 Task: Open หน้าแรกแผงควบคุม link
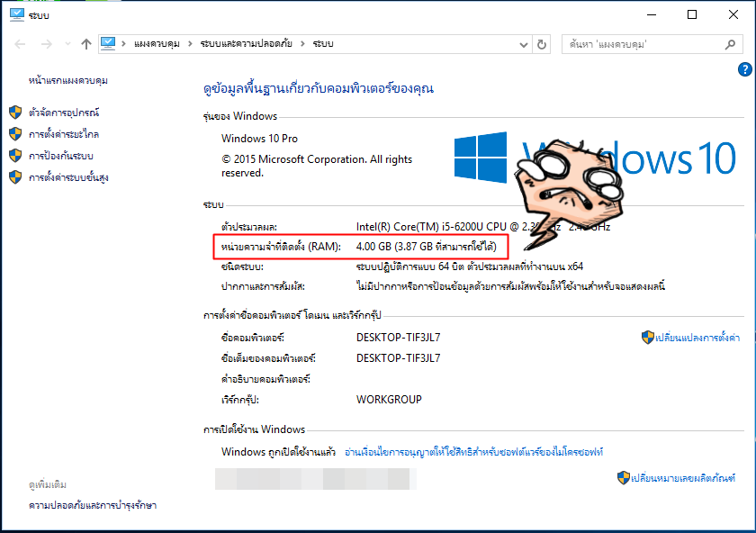coord(68,80)
